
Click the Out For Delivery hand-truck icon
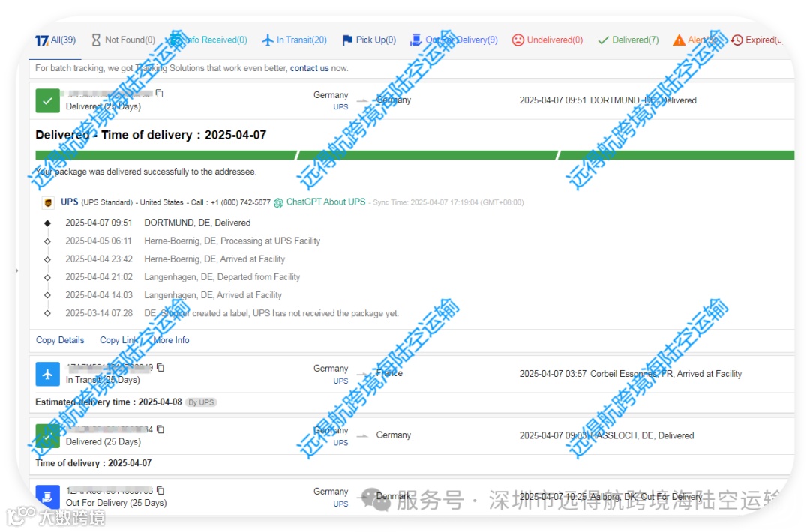pos(415,40)
